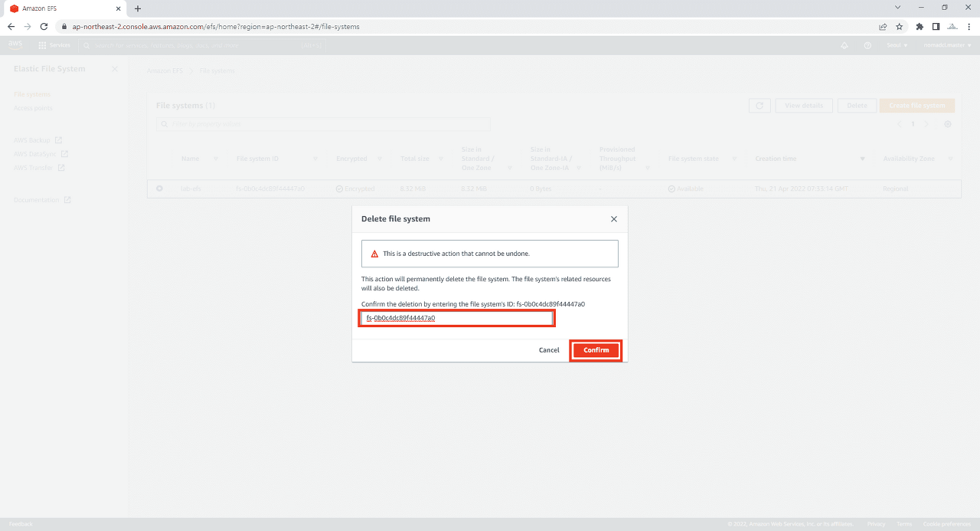Select Access points in the sidebar

click(x=33, y=108)
